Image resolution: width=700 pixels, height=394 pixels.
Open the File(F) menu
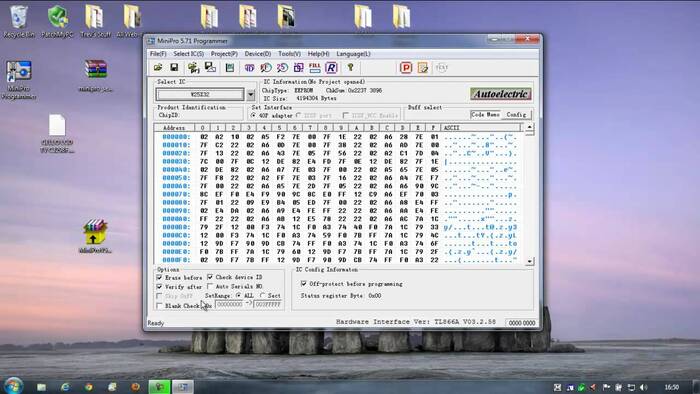[x=158, y=54]
